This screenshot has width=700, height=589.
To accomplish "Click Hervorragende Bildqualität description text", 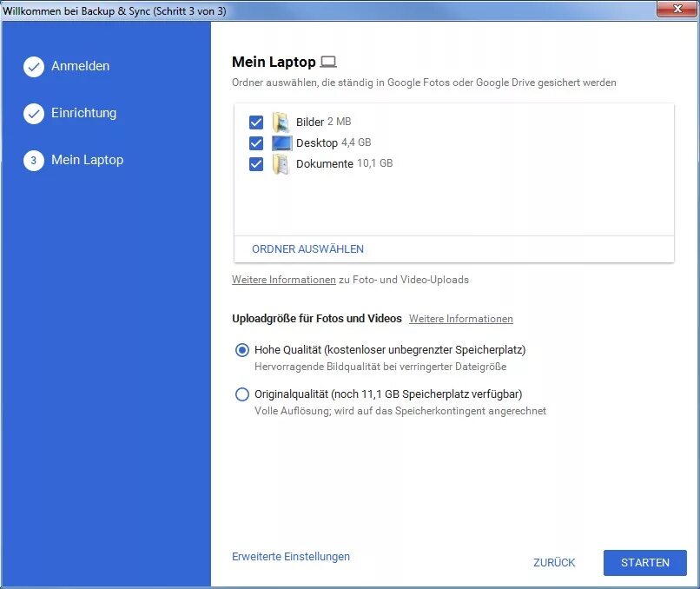I will click(380, 367).
